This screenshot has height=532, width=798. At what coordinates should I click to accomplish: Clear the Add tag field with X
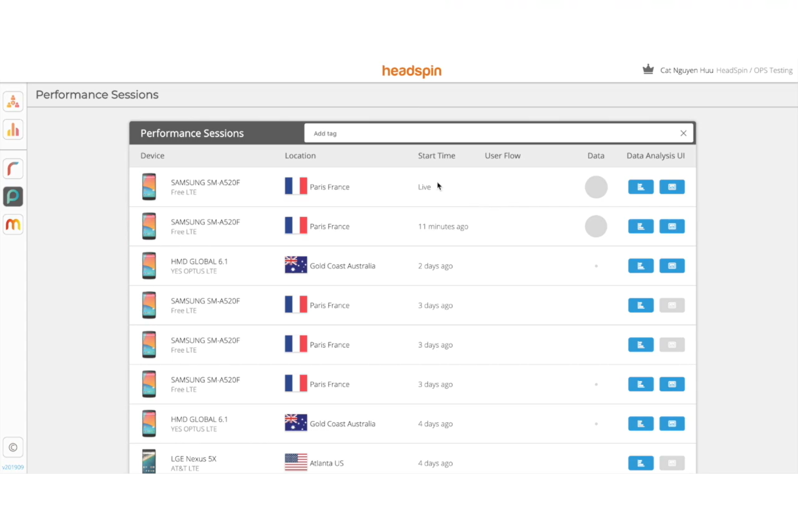[683, 133]
